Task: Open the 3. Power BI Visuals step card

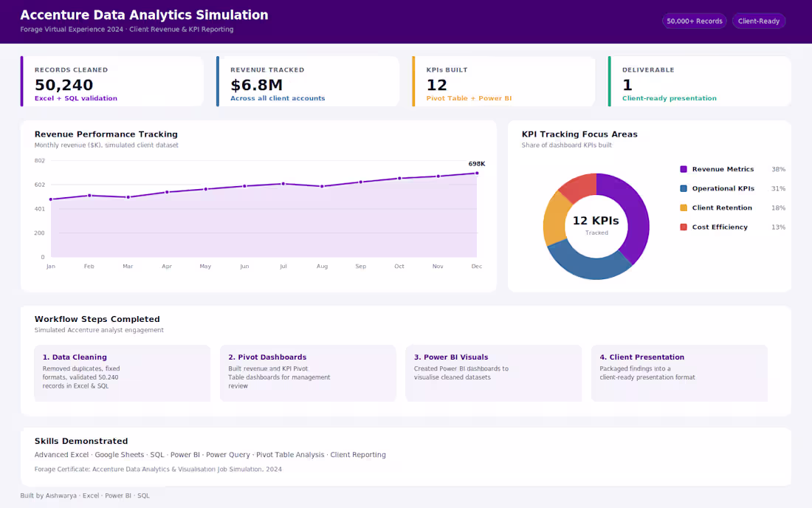Action: pos(494,374)
